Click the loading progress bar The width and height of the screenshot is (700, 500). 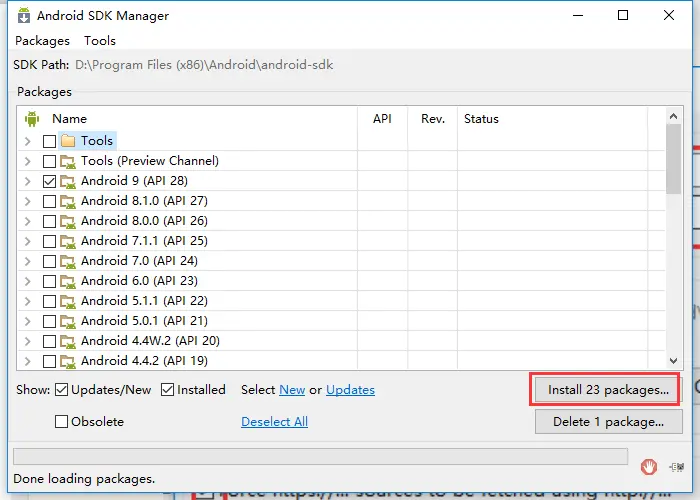coord(321,457)
